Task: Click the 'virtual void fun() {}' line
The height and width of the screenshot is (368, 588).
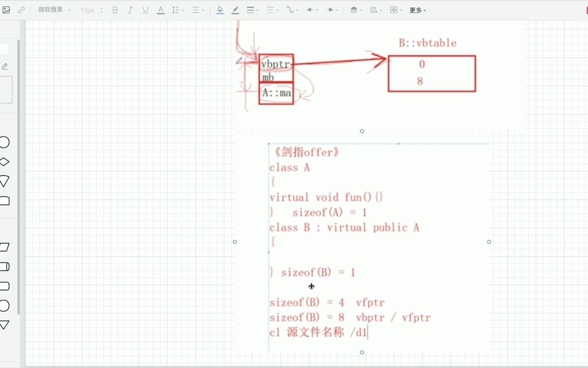Action: (326, 197)
